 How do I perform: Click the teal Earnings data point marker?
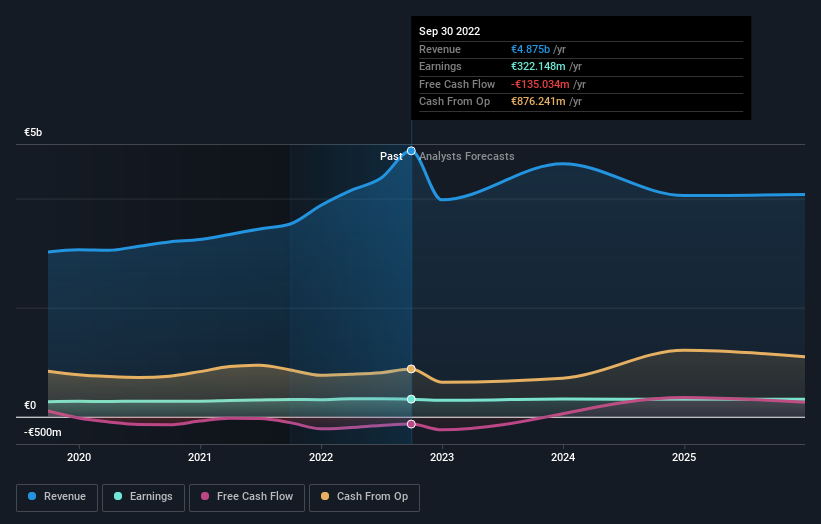pyautogui.click(x=411, y=399)
